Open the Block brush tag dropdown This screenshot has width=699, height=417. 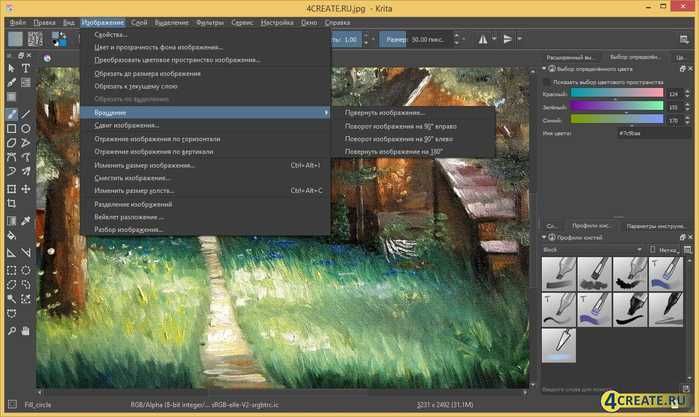coord(592,250)
